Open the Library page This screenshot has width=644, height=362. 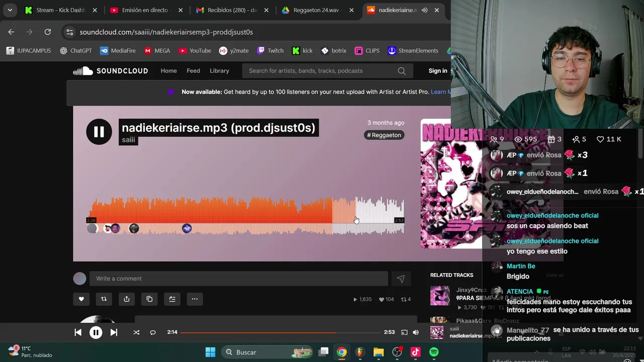[219, 71]
